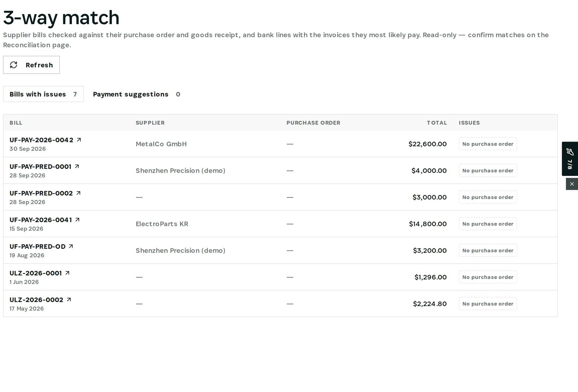Open bill UF-PAY-PRED-0002
Image resolution: width=578 pixels, height=392 pixels.
click(41, 193)
